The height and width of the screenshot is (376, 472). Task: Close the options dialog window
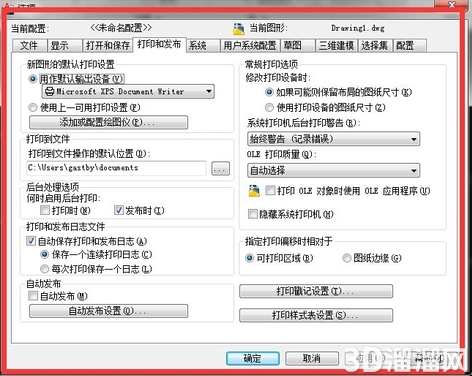(452, 4)
